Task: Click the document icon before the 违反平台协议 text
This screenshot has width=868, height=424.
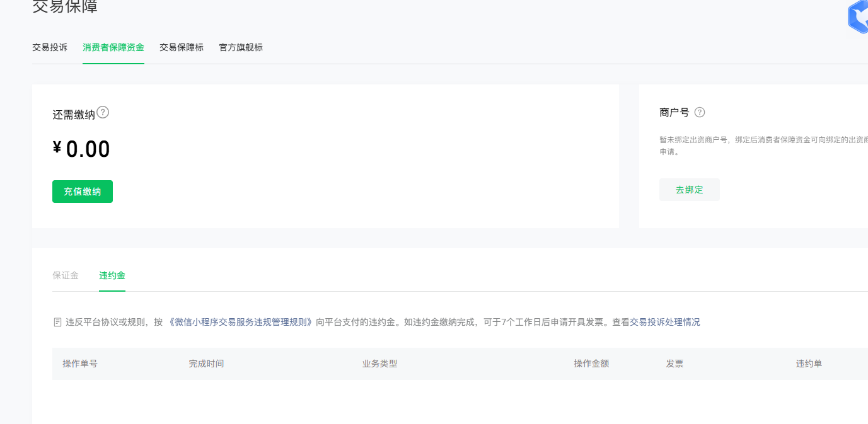Action: pyautogui.click(x=58, y=323)
